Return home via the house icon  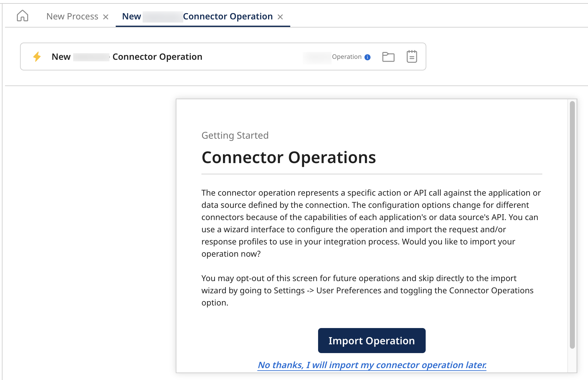(x=23, y=16)
